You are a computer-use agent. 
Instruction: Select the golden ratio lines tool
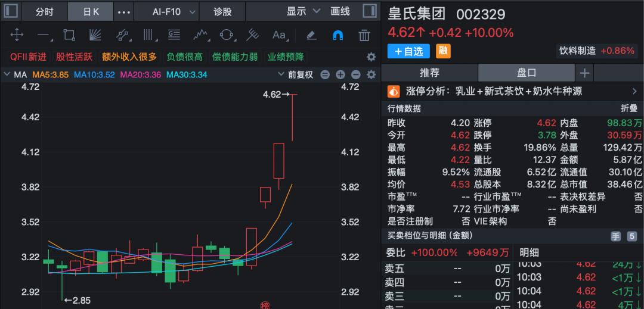175,35
